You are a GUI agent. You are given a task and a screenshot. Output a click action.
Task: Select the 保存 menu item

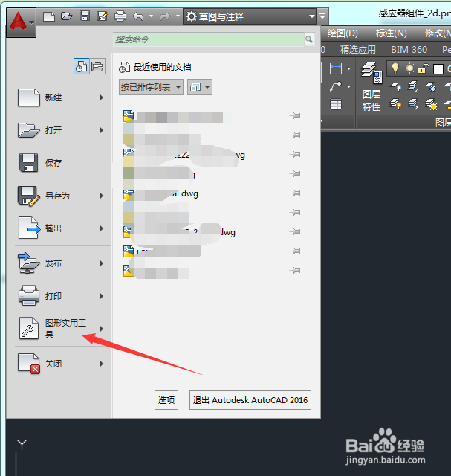61,163
